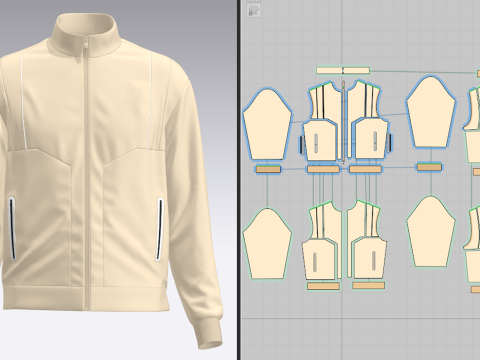Click the locked garment icon in the 2D window
Image resolution: width=480 pixels, height=360 pixels.
pos(254,11)
